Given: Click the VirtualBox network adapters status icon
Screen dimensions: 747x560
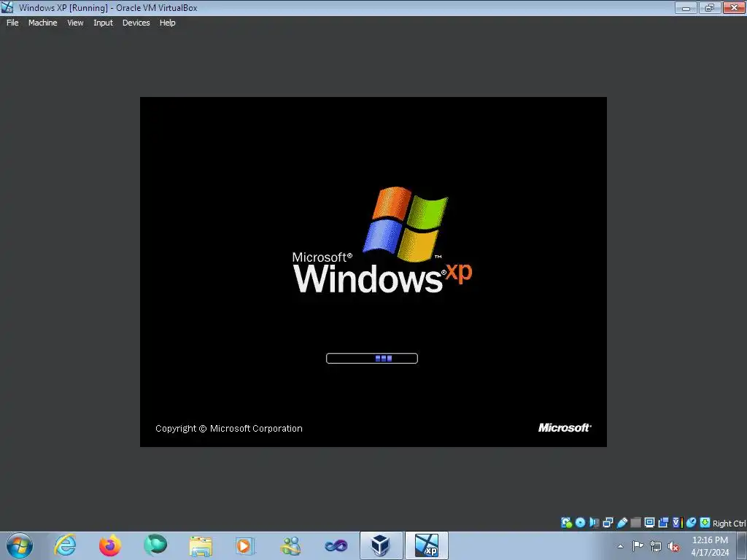Looking at the screenshot, I should [608, 523].
